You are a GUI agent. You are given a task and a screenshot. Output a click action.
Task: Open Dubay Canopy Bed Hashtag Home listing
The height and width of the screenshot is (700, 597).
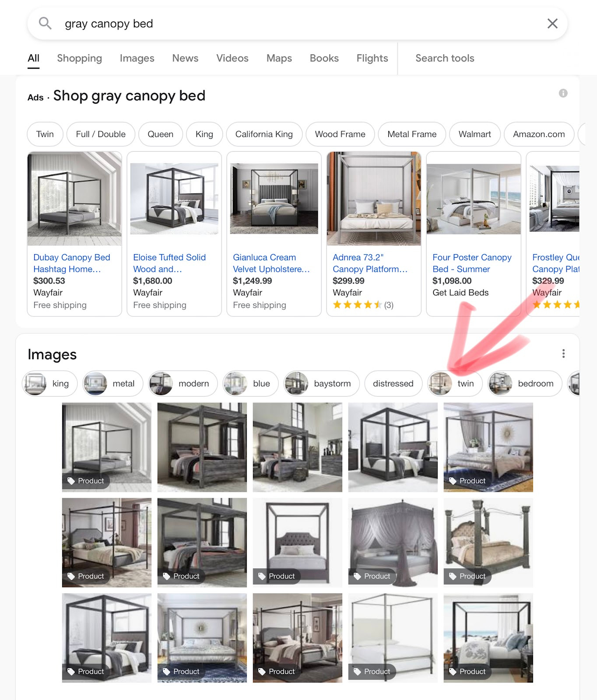[72, 263]
